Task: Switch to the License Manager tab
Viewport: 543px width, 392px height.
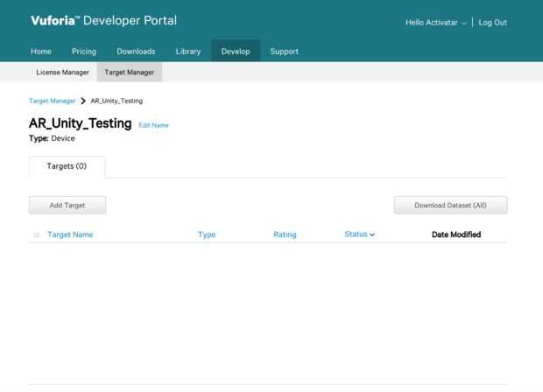Action: point(62,73)
